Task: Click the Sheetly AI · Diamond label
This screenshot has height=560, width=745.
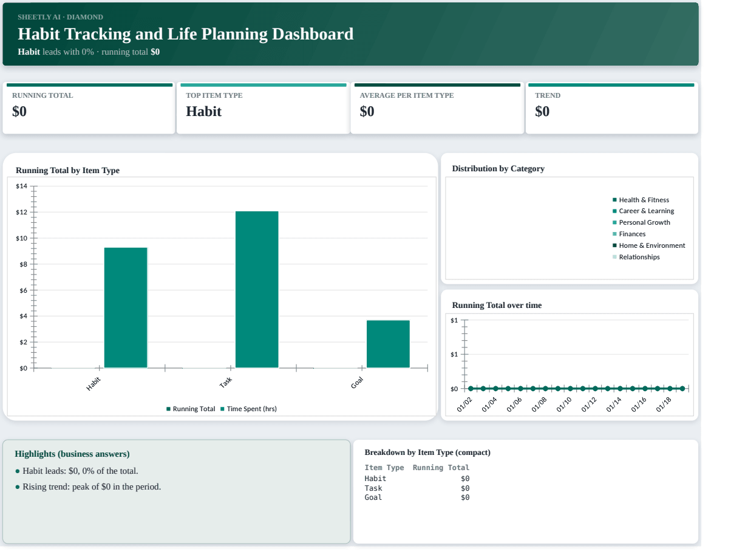Action: pos(60,17)
